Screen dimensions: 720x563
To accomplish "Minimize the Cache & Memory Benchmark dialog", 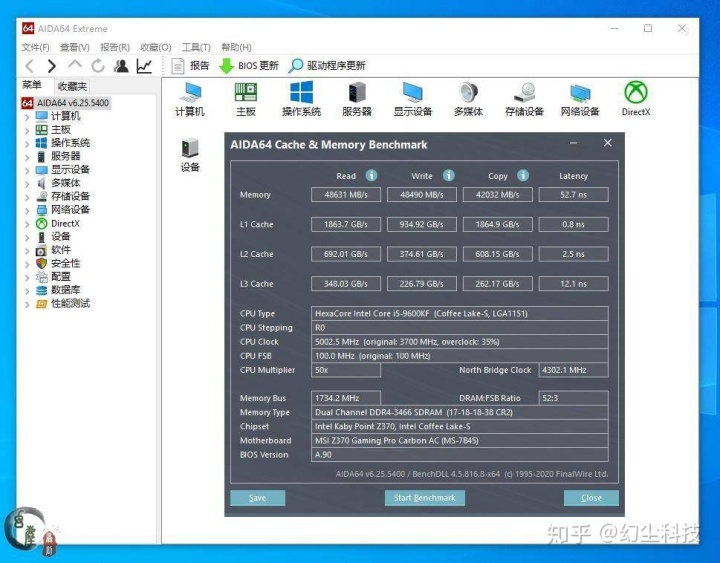I will tap(574, 143).
